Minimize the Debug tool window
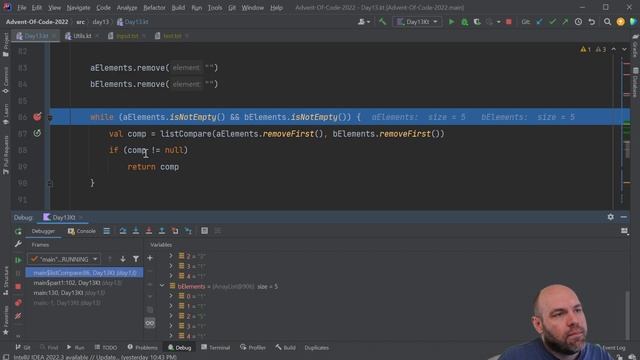 click(x=624, y=217)
